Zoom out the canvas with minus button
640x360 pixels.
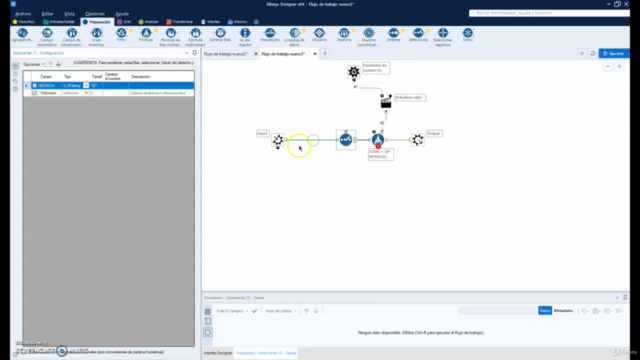click(608, 67)
